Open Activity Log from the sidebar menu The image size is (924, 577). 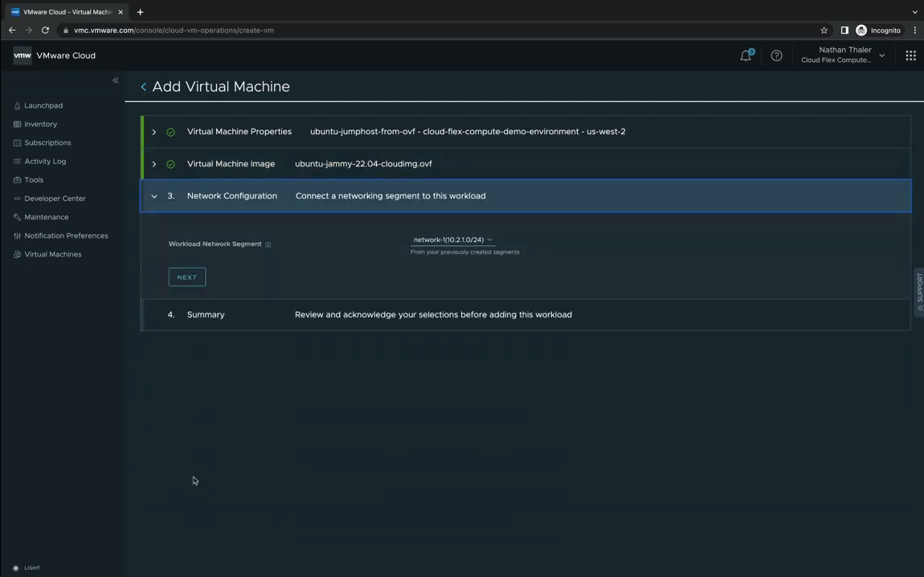45,162
